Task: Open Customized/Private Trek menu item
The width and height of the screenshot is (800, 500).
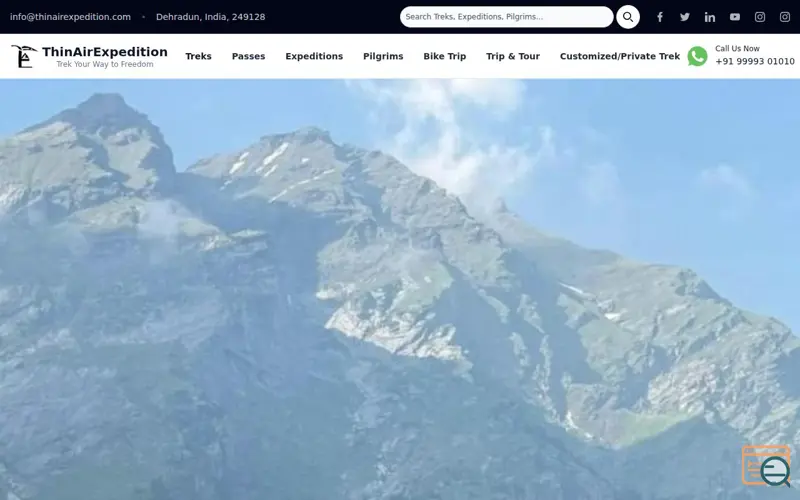Action: click(x=620, y=56)
